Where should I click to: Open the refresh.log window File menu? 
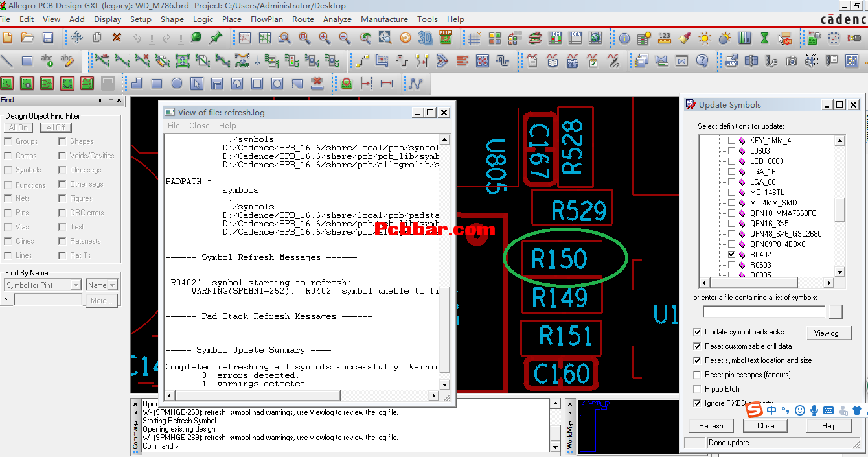174,126
